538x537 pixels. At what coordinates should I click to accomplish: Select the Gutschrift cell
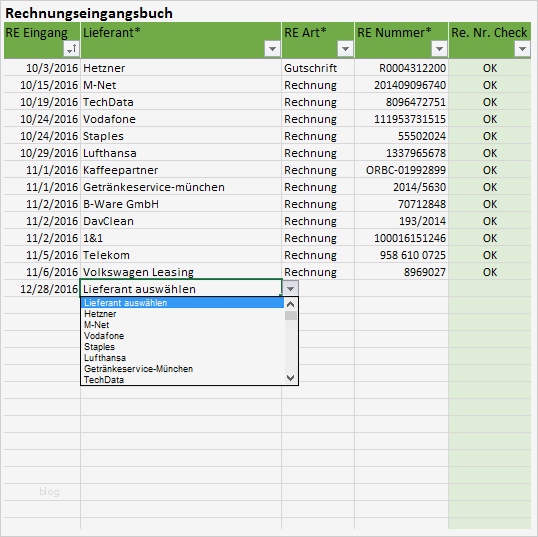[318, 68]
